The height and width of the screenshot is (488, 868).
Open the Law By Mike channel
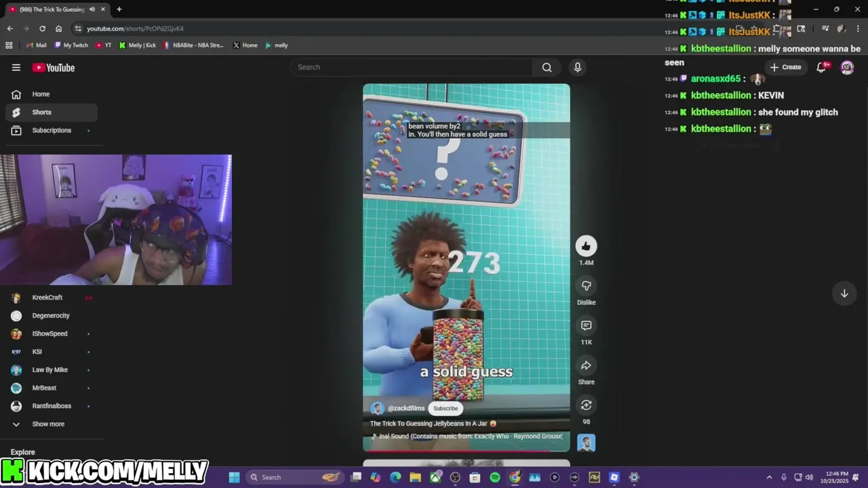[x=52, y=370]
